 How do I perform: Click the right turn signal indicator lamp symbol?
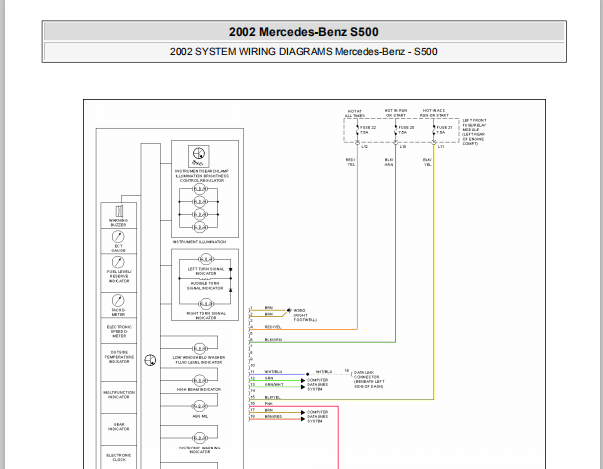point(206,304)
